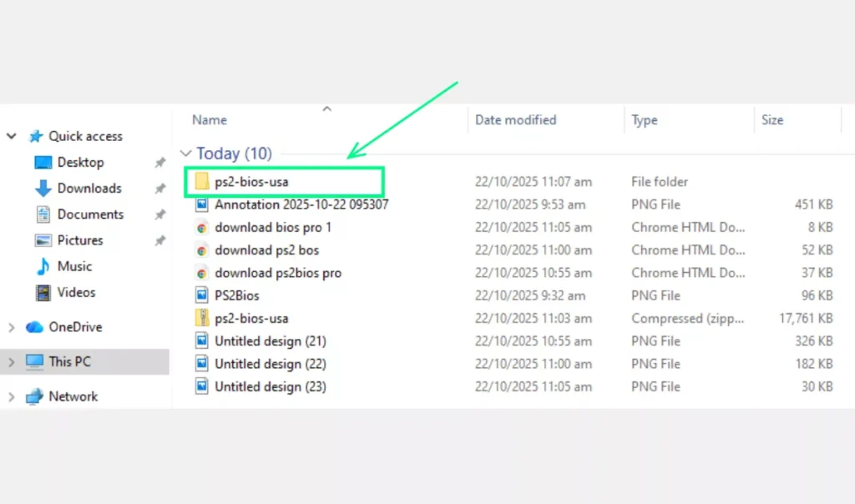
Task: Expand the OneDrive tree node
Action: [x=12, y=327]
